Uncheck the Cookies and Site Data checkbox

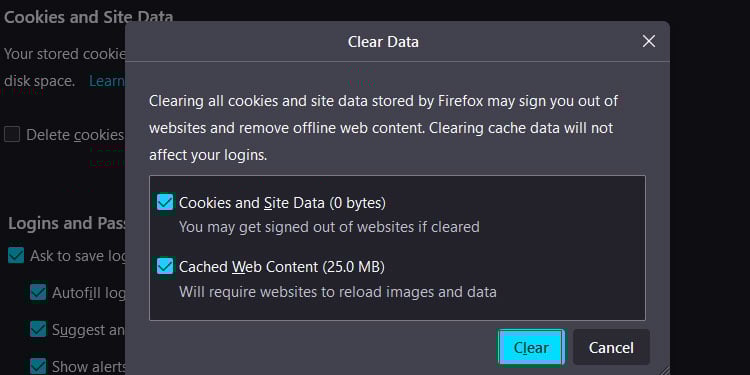165,202
